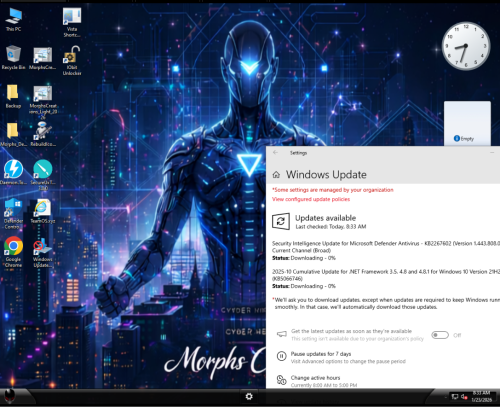Click the TeamOS.xyz Internet Explorer shortcut
The width and height of the screenshot is (500, 407).
[x=43, y=211]
